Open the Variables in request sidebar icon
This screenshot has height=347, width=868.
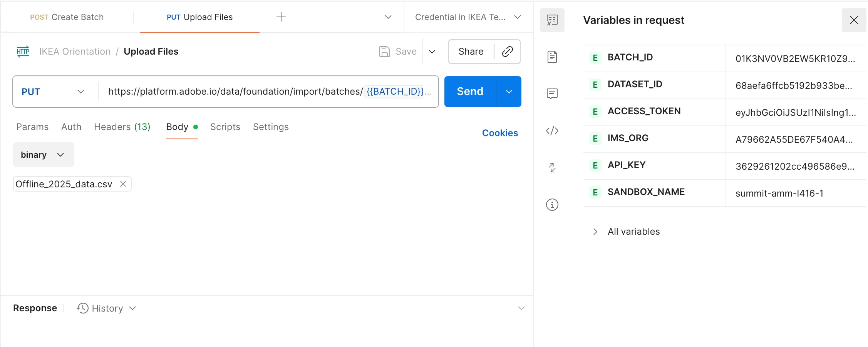tap(552, 20)
